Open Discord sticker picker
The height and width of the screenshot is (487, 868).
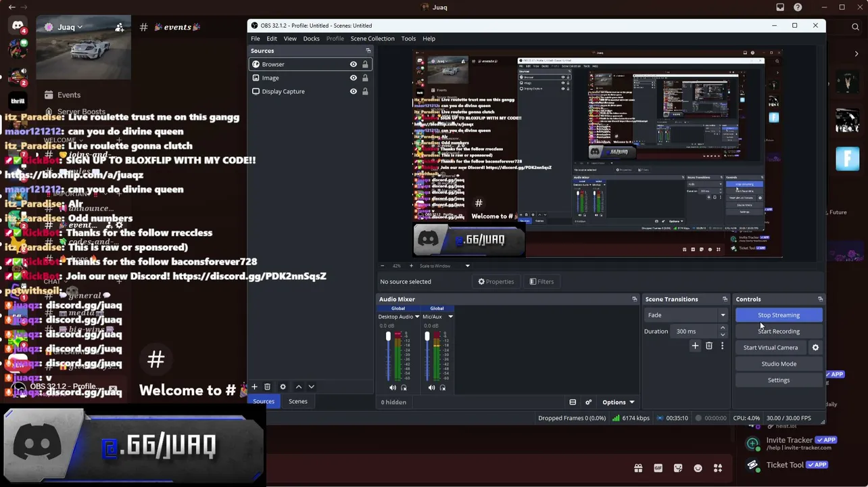click(x=678, y=468)
